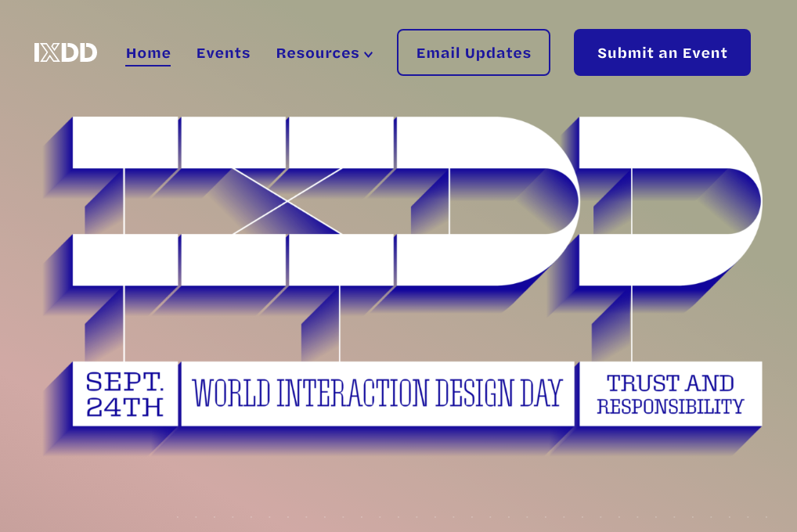Click the word DAY in the banner title
797x532 pixels.
click(542, 394)
